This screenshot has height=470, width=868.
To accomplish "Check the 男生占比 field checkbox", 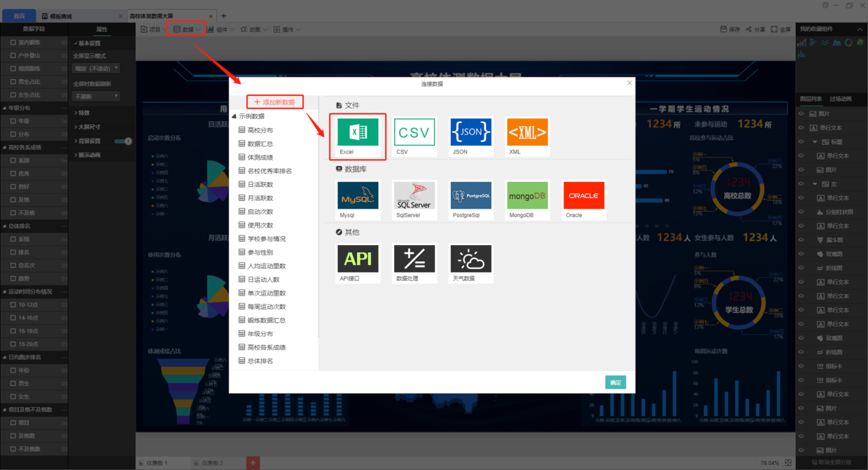I will click(x=13, y=82).
